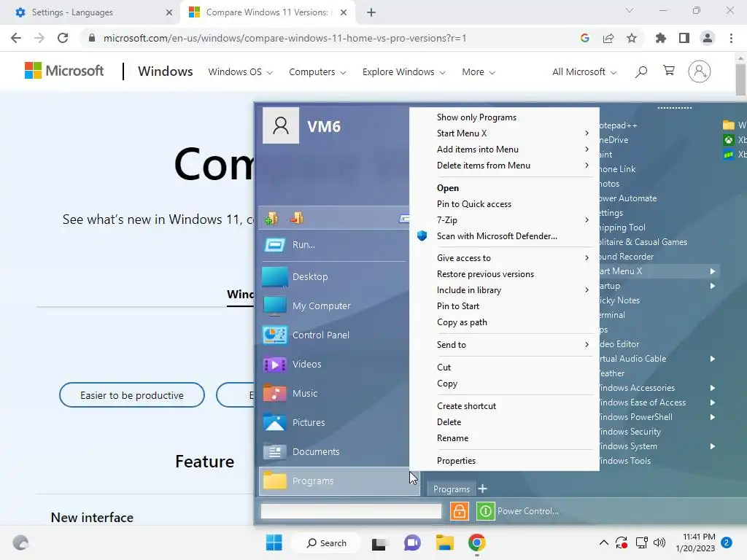Open Chrome extensions puzzle icon
The width and height of the screenshot is (747, 560).
661,38
